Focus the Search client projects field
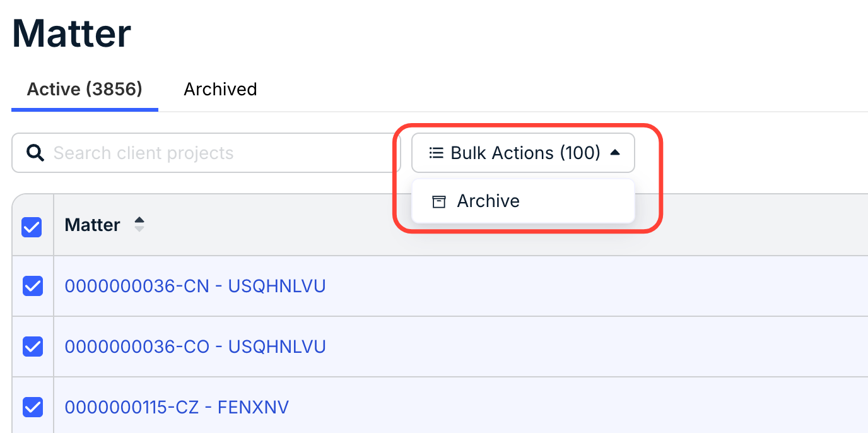Image resolution: width=868 pixels, height=433 pixels. pyautogui.click(x=206, y=153)
